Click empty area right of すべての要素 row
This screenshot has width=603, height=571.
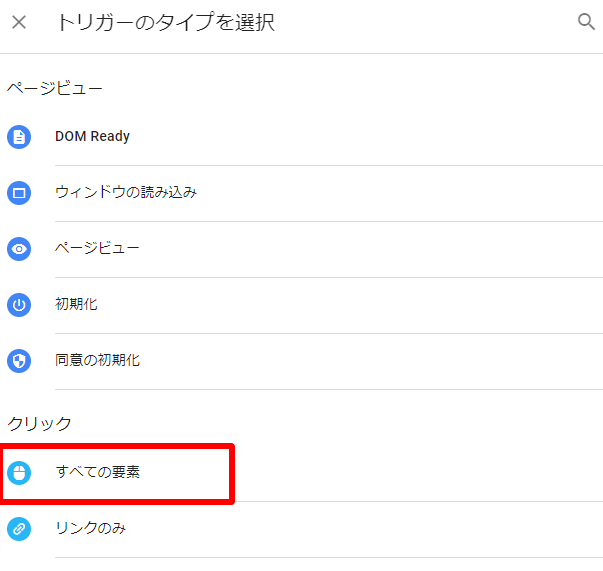click(420, 472)
